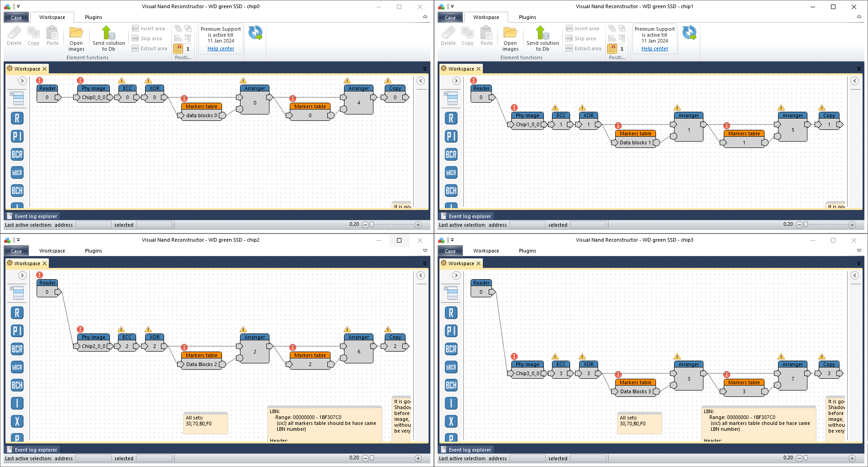
Task: Open the Case tab in chip0
Action: 16,18
